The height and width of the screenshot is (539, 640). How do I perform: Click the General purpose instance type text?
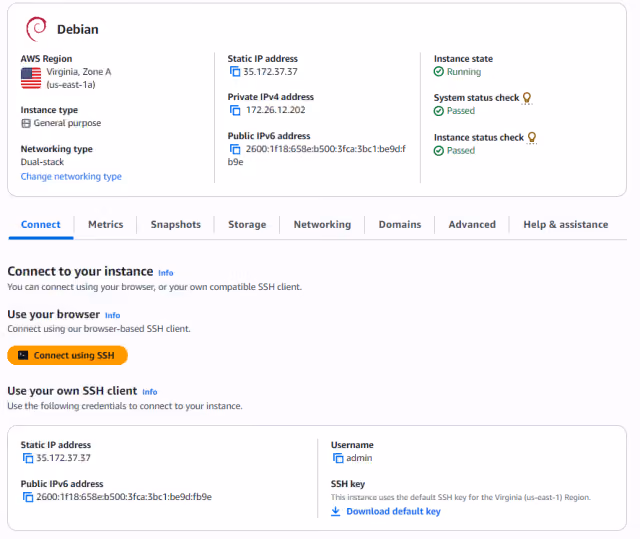coord(67,123)
